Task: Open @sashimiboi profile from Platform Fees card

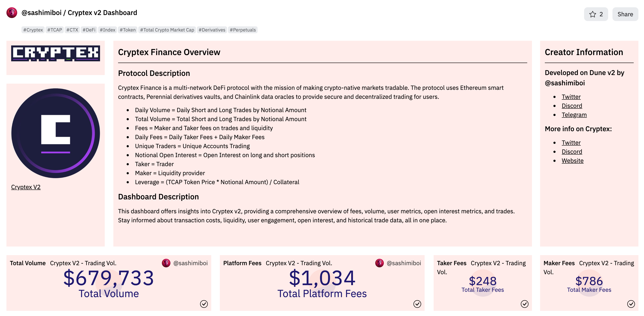Action: coord(404,263)
